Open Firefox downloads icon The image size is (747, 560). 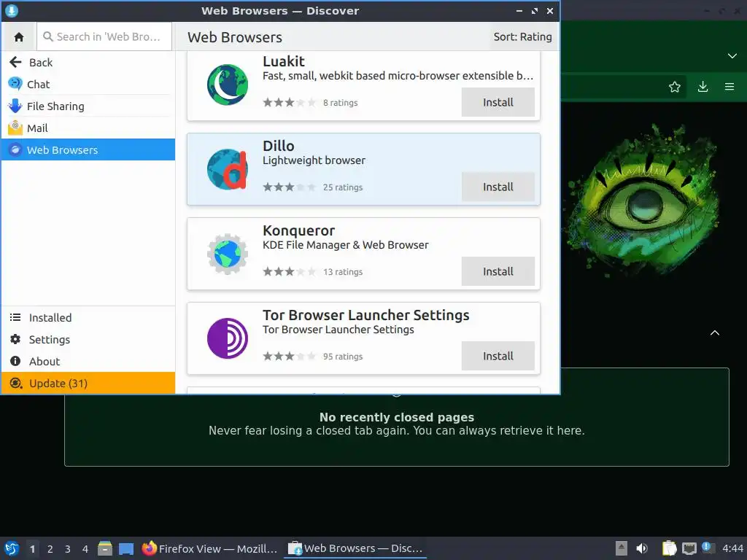point(703,87)
